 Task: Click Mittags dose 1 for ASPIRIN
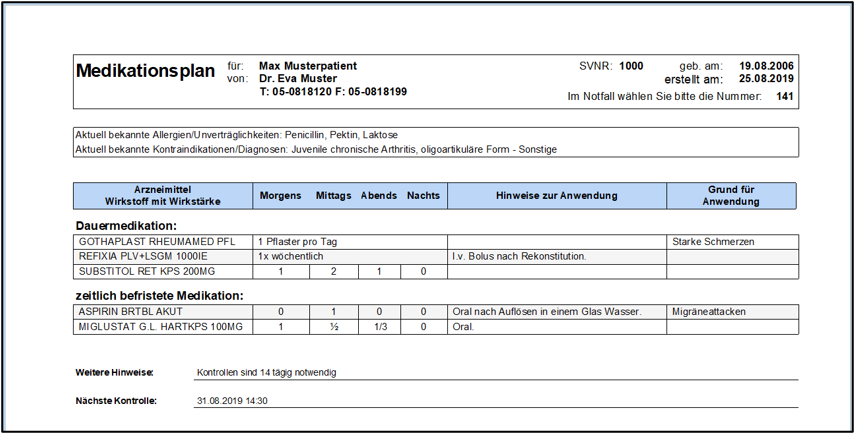coord(334,312)
